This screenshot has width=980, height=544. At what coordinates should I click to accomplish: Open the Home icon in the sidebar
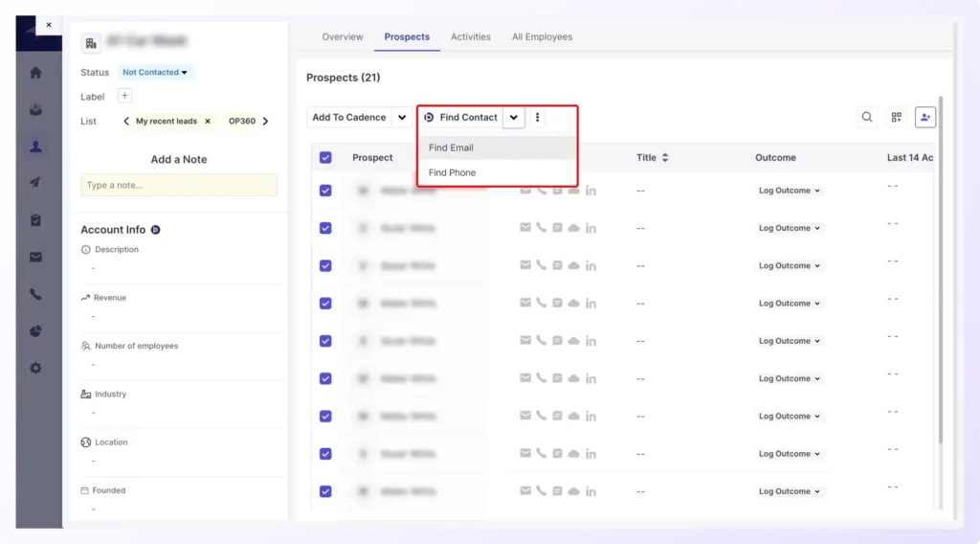coord(35,73)
